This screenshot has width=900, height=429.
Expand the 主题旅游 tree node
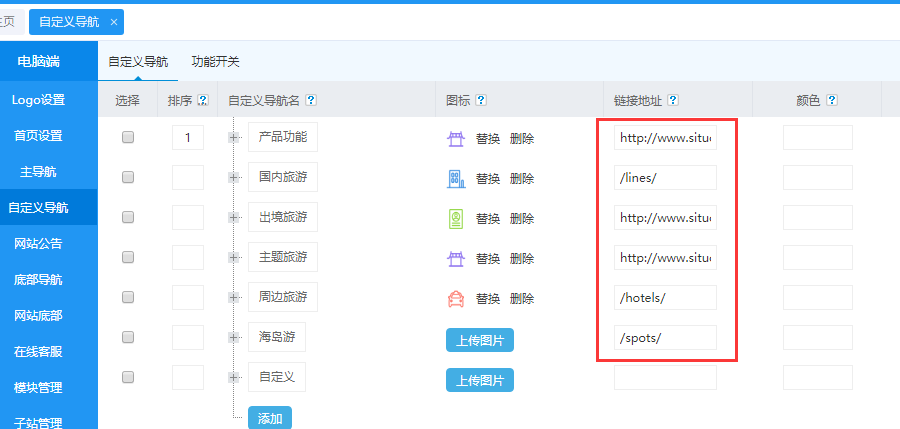click(235, 258)
